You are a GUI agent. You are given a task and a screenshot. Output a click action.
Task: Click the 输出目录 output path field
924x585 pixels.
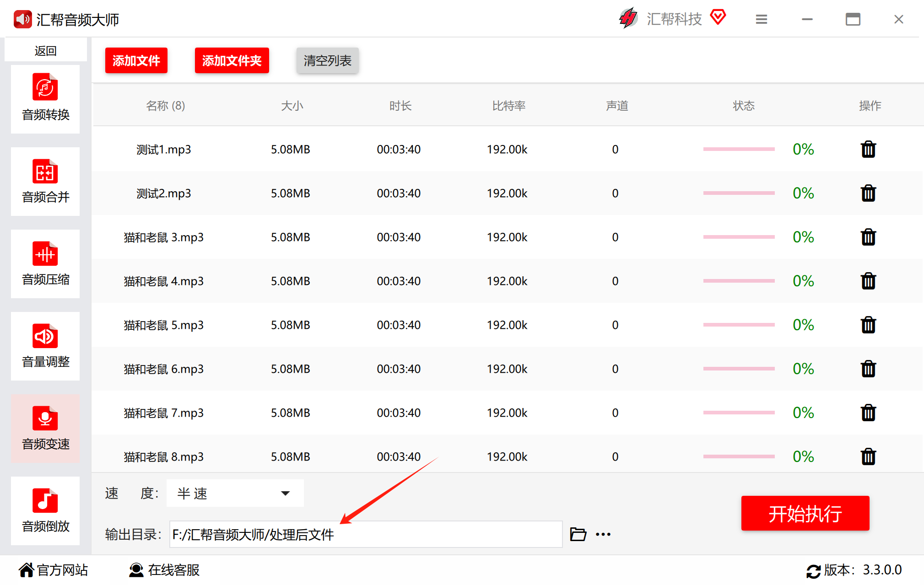click(x=365, y=534)
